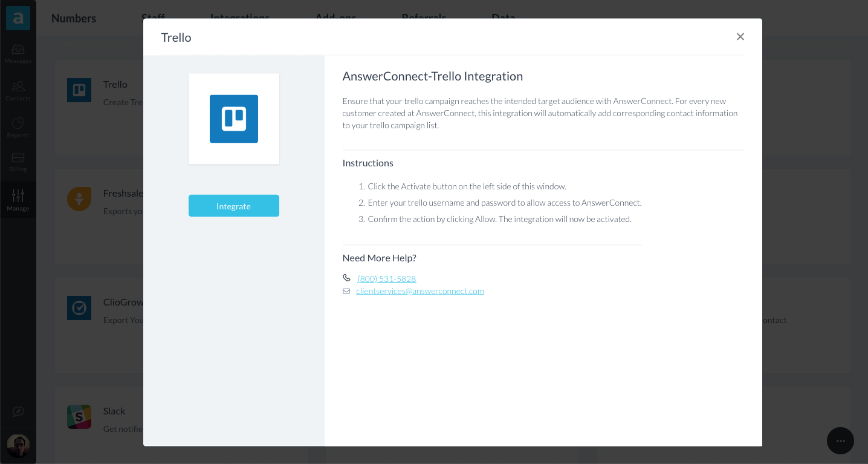Open Messages in the left sidebar
This screenshot has width=868, height=464.
click(x=18, y=53)
